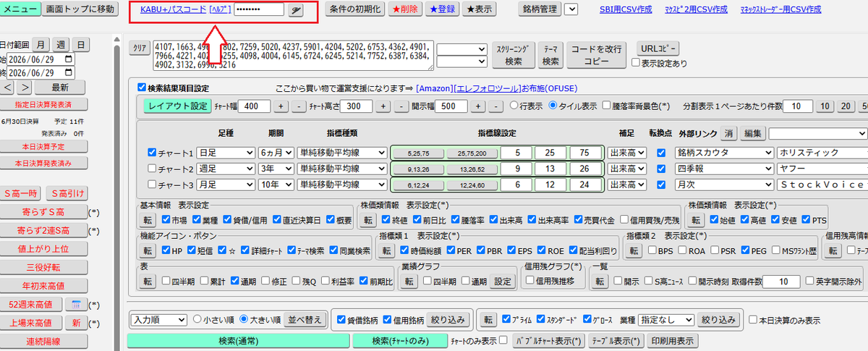Toggle チャート1 checkbox

click(152, 153)
